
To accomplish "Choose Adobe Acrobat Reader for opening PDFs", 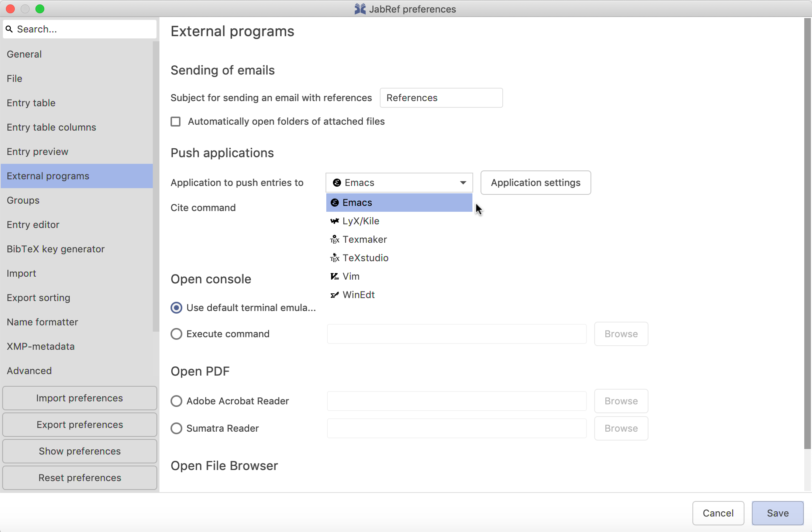I will pos(176,401).
